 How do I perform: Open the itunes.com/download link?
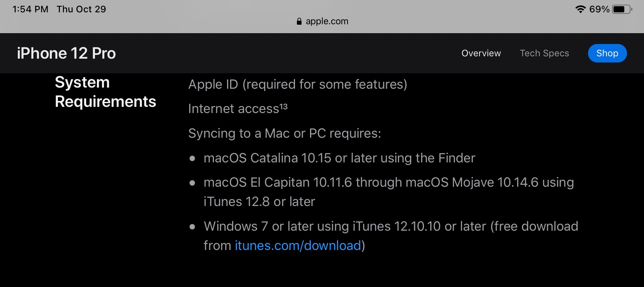[x=298, y=246]
